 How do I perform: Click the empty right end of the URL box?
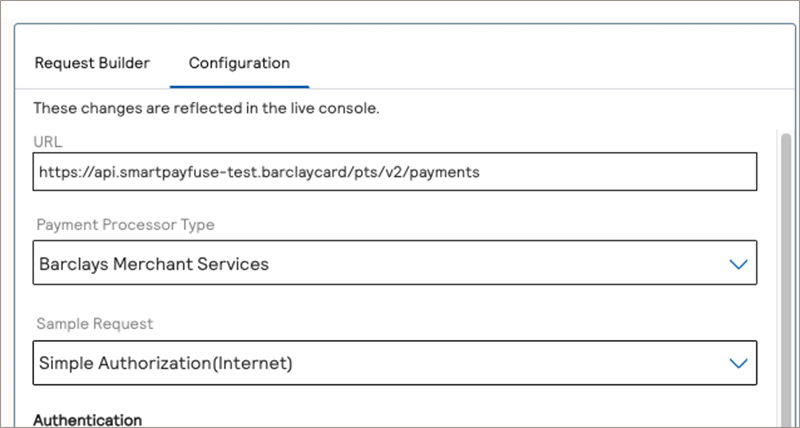[x=650, y=172]
